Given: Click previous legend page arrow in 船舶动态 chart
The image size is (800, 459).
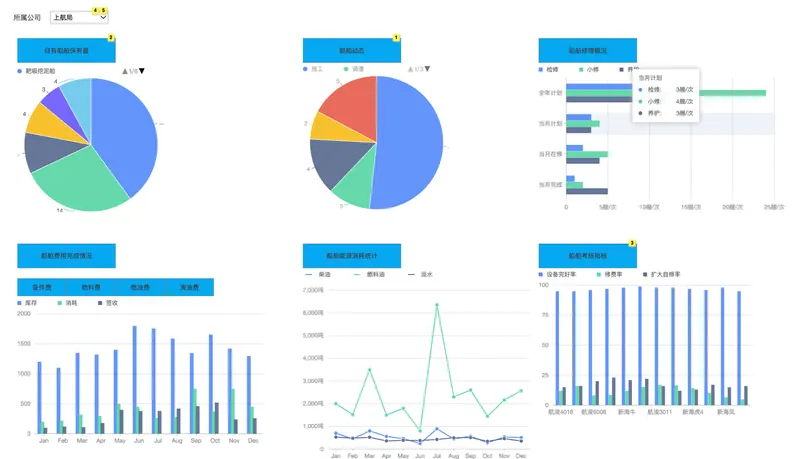Looking at the screenshot, I should click(410, 68).
